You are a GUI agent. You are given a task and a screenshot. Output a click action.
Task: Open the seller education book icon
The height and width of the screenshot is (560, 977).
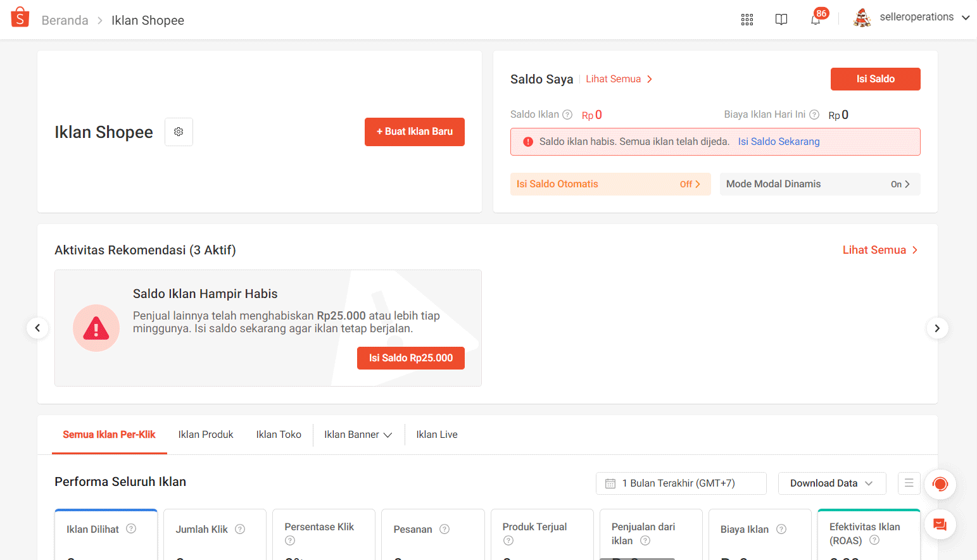pos(781,20)
